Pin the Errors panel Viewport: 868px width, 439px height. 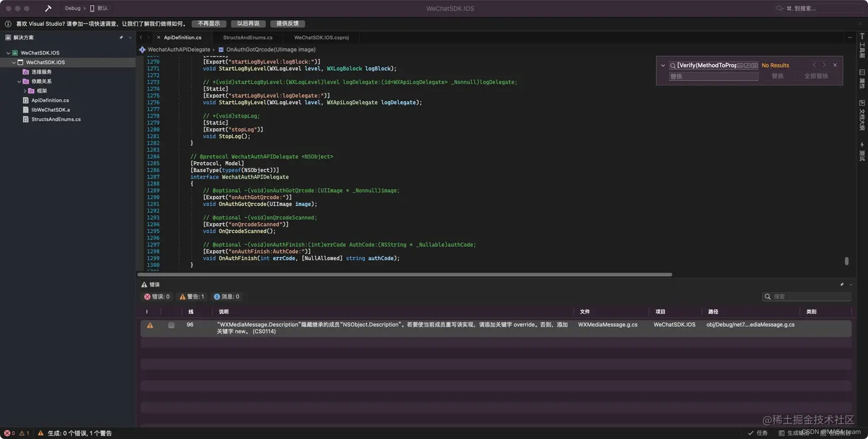(842, 284)
